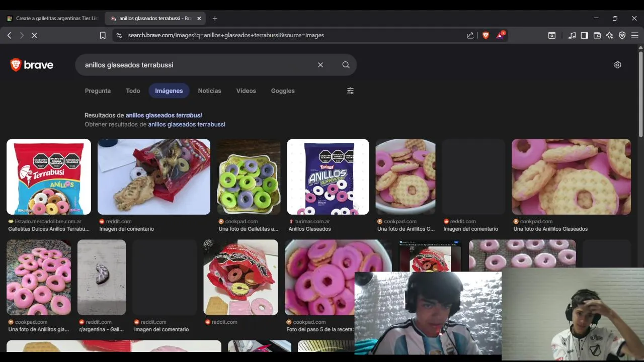Share this page link
This screenshot has width=644, height=362.
click(x=470, y=35)
